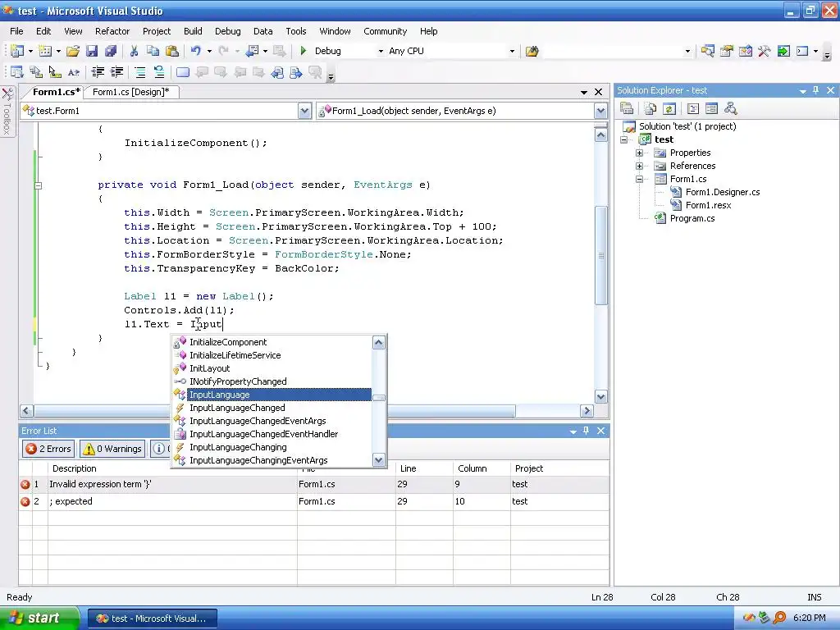Select the '; expected' error row
This screenshot has width=840, height=630.
pos(314,501)
